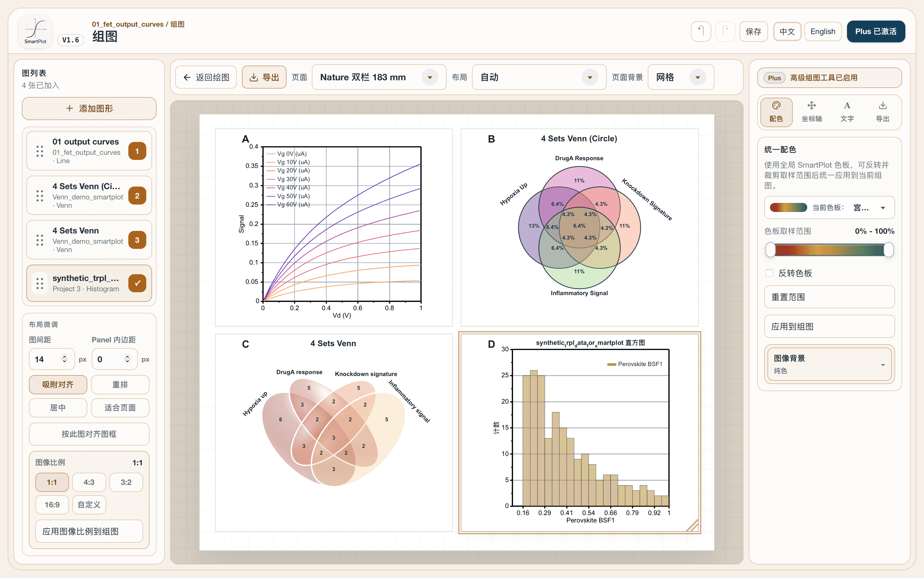Click Panel 内边距 input field showing 0

click(x=115, y=359)
